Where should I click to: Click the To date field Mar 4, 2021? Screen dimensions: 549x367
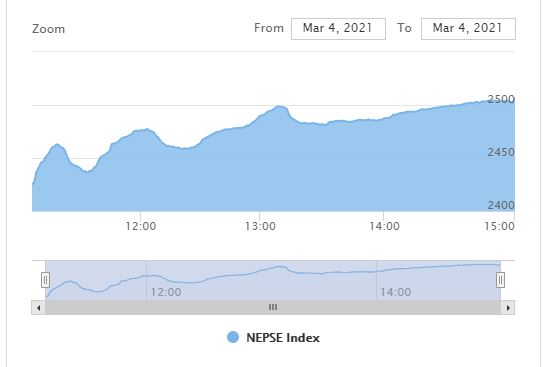pyautogui.click(x=468, y=29)
